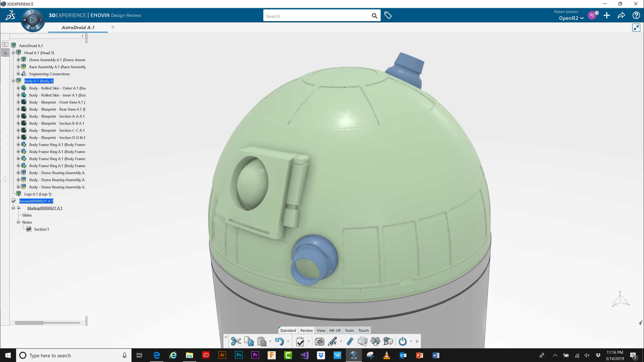
Task: Select Body - Rolled Skin - Outer tree item
Action: (57, 88)
